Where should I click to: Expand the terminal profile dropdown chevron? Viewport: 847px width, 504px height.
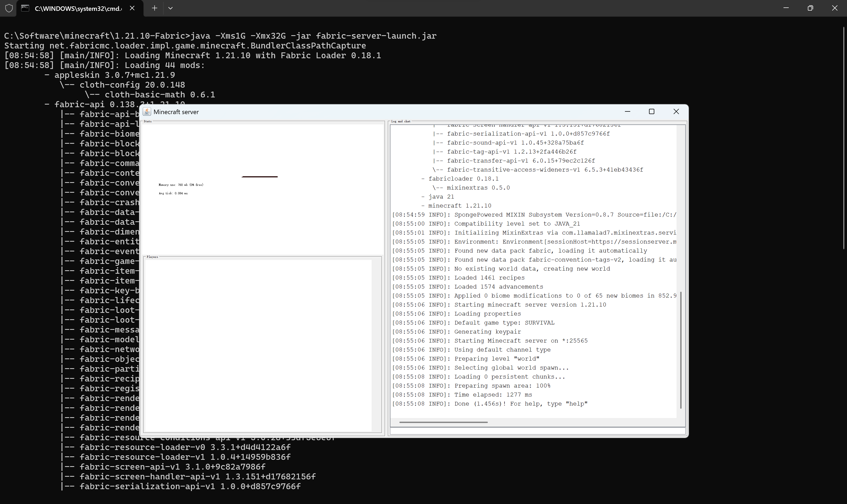click(170, 8)
